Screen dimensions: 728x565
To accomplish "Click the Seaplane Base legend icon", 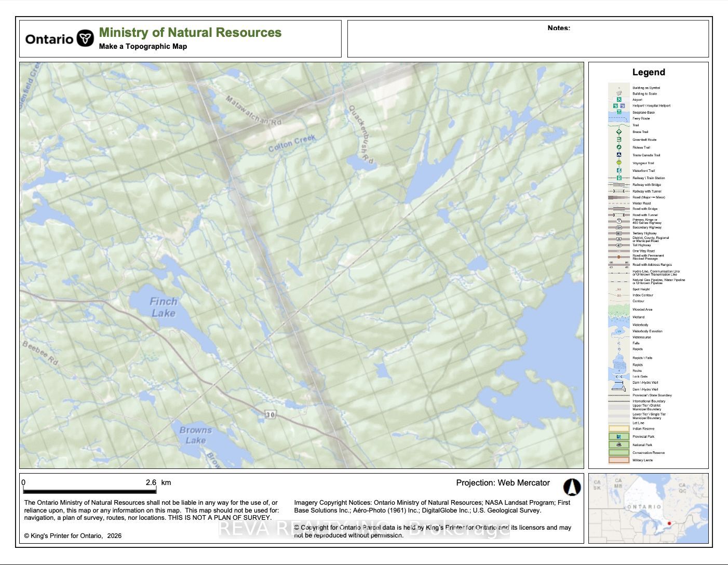I will coord(619,112).
